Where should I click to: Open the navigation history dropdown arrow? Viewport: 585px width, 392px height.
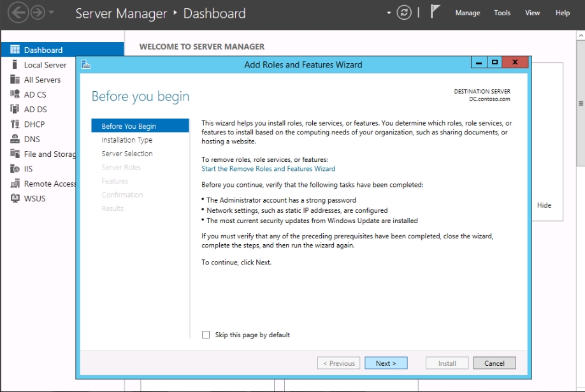(x=52, y=12)
